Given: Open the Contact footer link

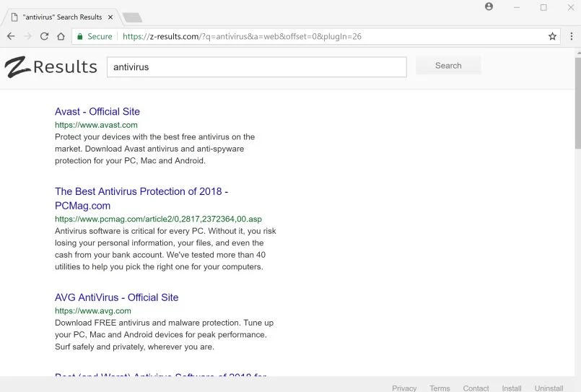Looking at the screenshot, I should click(x=476, y=388).
